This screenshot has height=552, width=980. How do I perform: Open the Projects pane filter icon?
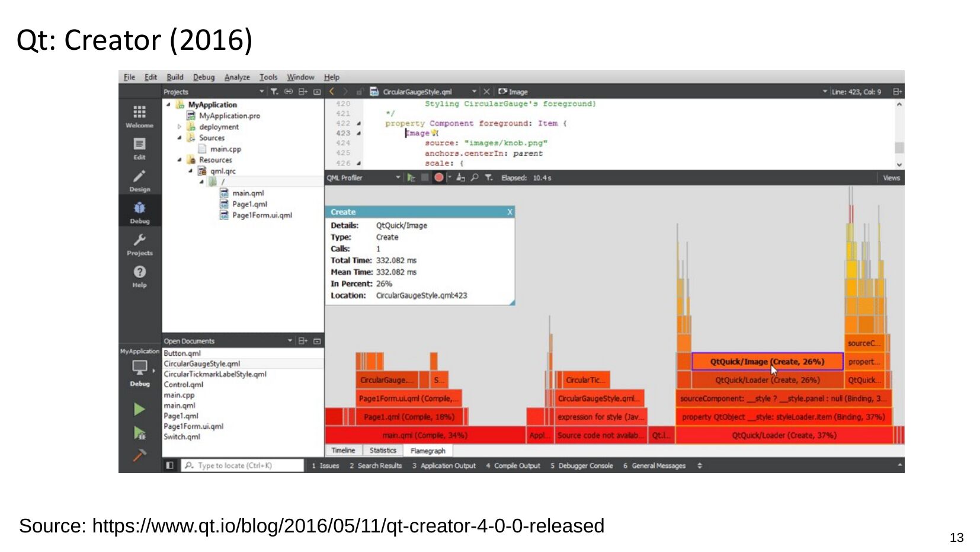274,92
